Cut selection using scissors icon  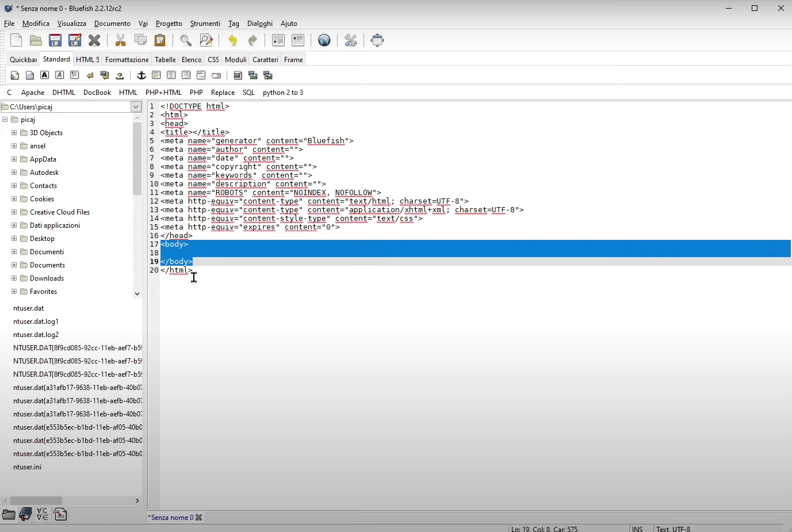click(x=120, y=40)
